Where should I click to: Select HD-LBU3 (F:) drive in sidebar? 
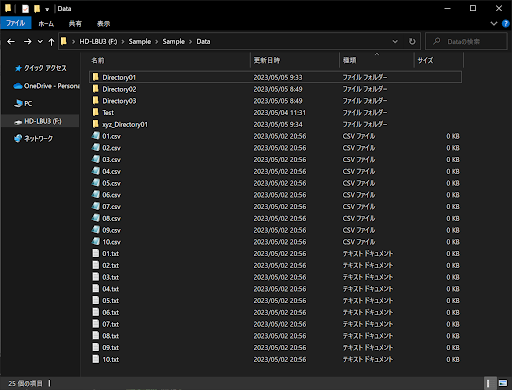[x=40, y=121]
